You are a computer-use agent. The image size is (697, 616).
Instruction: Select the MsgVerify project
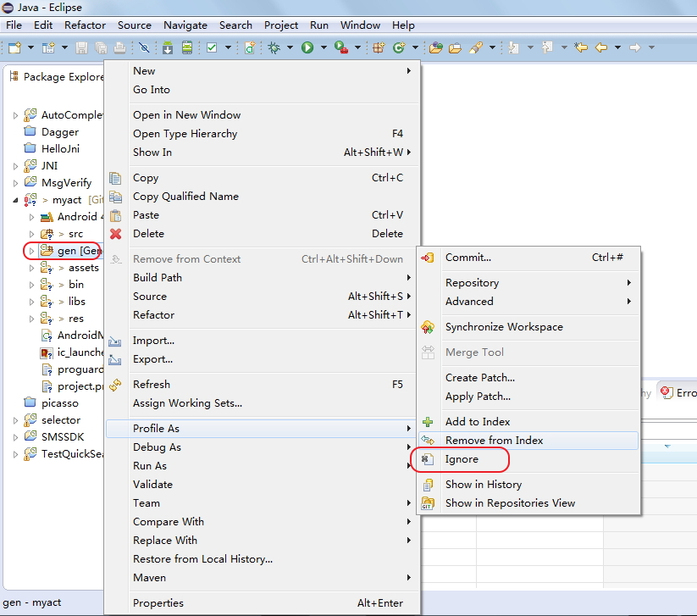(x=66, y=183)
